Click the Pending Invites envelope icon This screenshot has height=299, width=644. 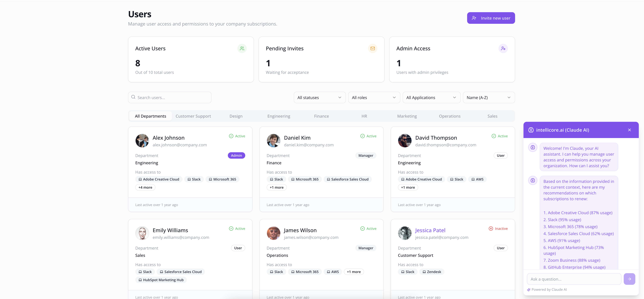372,49
